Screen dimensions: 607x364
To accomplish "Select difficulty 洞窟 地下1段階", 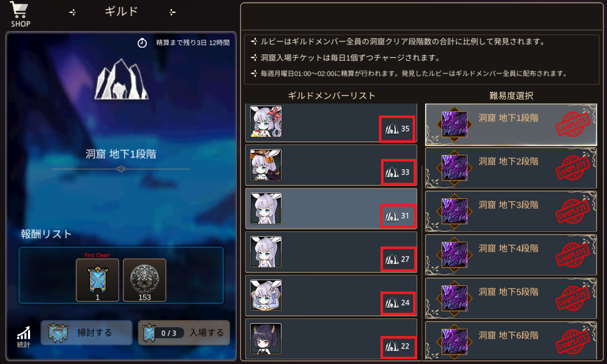I will (511, 125).
